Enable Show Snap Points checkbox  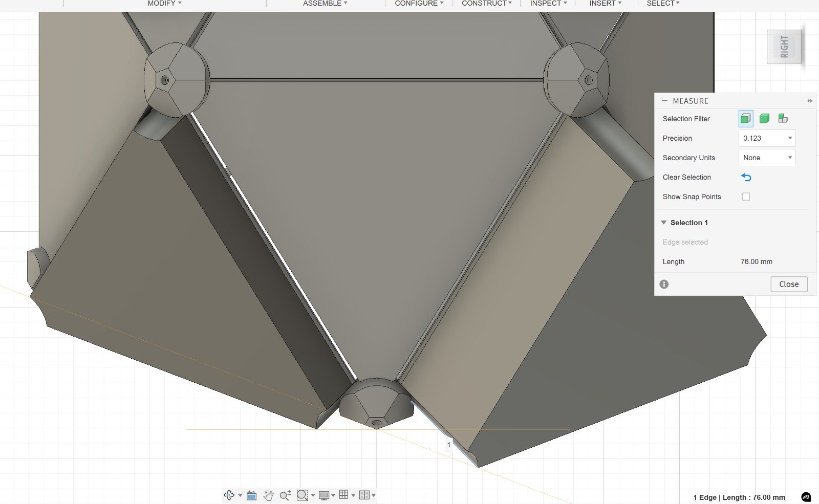click(x=746, y=196)
